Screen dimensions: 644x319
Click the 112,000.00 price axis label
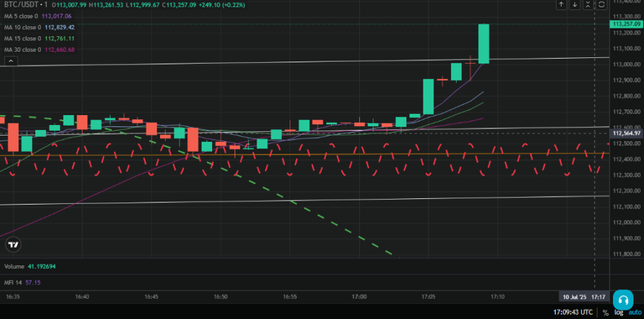click(626, 222)
